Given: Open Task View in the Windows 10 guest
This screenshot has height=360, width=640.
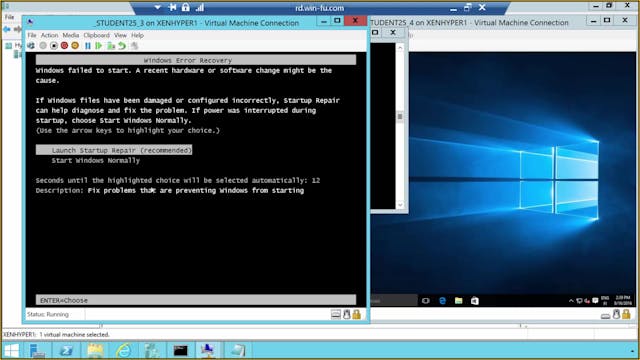Looking at the screenshot, I should 426,301.
